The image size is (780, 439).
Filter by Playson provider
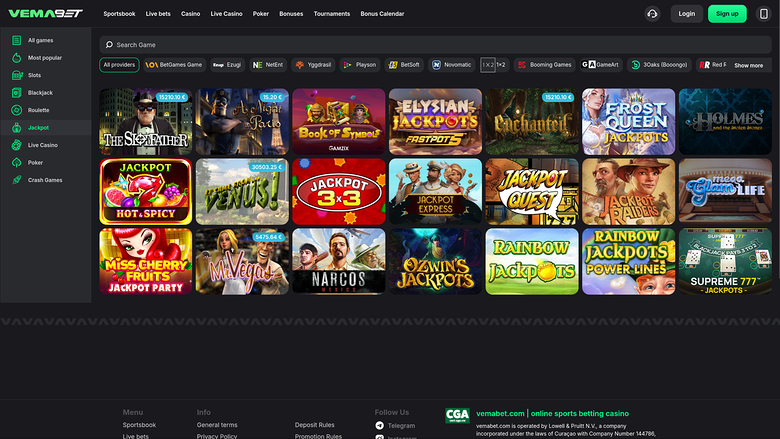click(360, 65)
